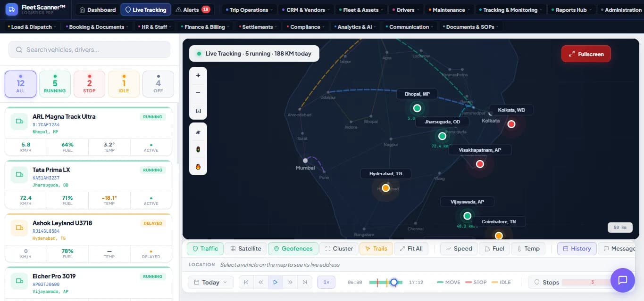
Task: Open the Messages button in map toolbar
Action: coord(617,249)
